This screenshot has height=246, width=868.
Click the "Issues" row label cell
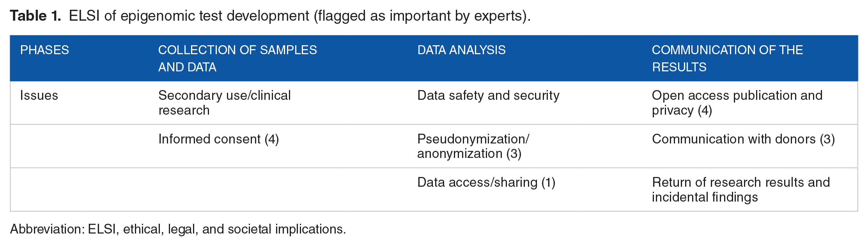click(39, 96)
